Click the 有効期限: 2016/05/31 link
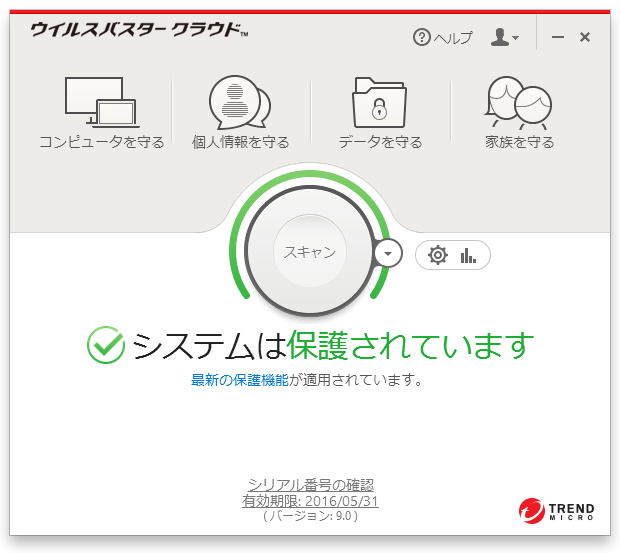Screen dimensions: 620x553 (310, 501)
